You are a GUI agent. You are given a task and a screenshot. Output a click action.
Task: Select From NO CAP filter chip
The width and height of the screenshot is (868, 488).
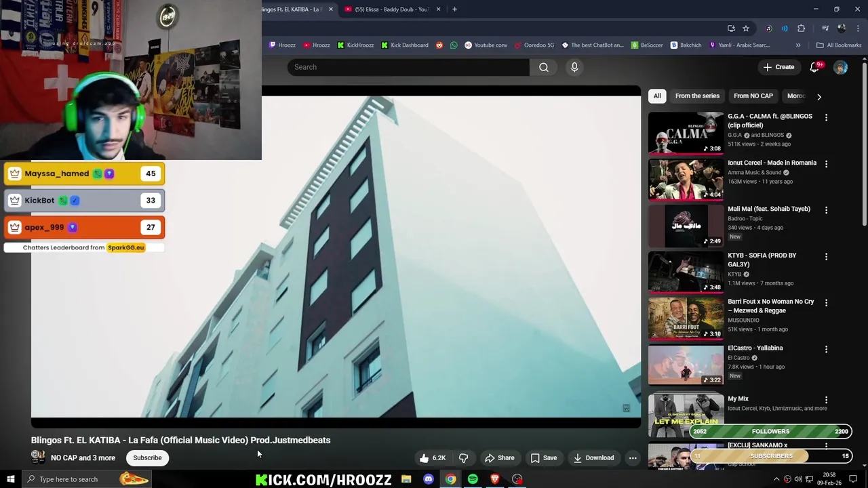(x=753, y=96)
